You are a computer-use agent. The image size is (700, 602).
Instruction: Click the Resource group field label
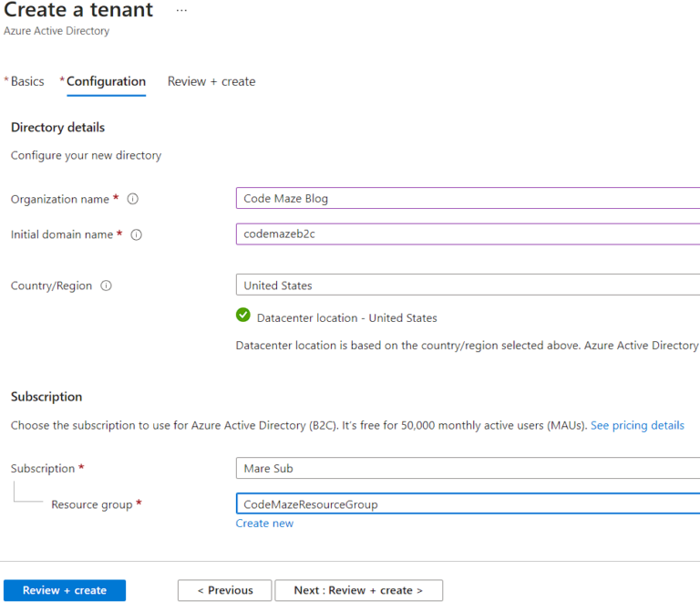click(92, 504)
